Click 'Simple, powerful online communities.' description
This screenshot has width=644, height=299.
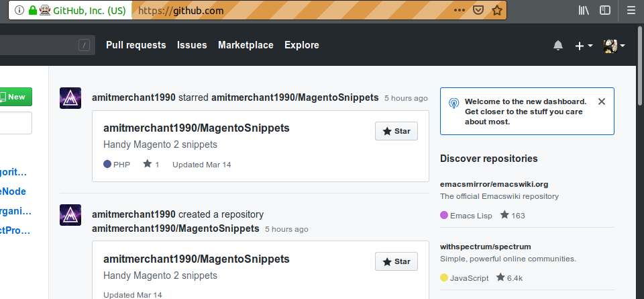tap(508, 259)
